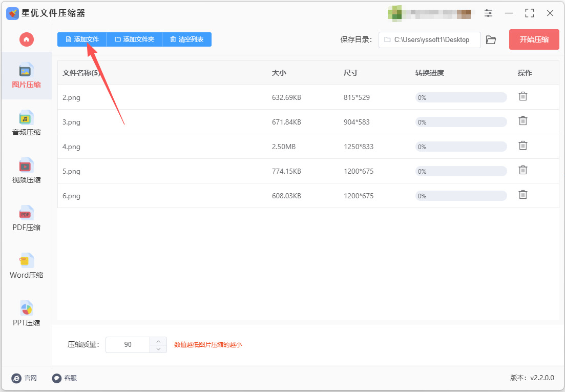Browse save directory folder icon
Screen dimensions: 565x392
click(x=491, y=39)
